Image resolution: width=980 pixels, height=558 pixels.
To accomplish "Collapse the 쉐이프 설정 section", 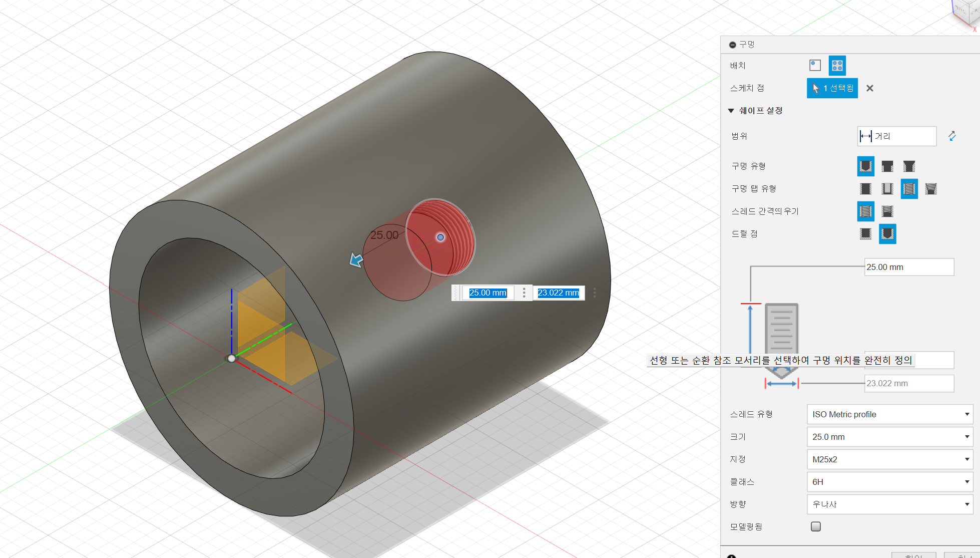I will [x=731, y=111].
